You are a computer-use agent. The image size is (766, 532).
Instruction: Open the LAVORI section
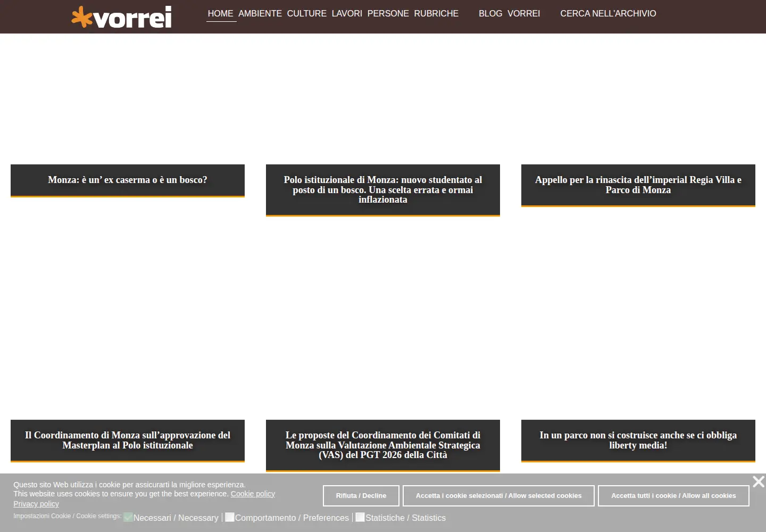point(347,14)
